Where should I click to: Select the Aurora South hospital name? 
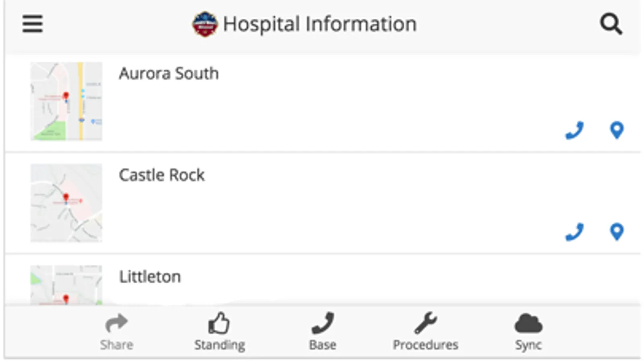coord(169,74)
